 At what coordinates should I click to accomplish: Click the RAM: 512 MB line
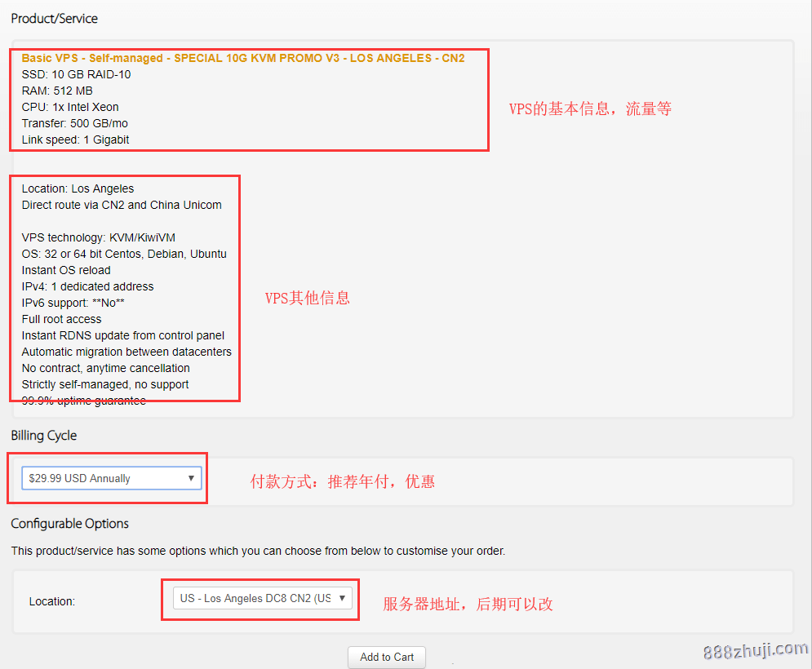click(57, 91)
